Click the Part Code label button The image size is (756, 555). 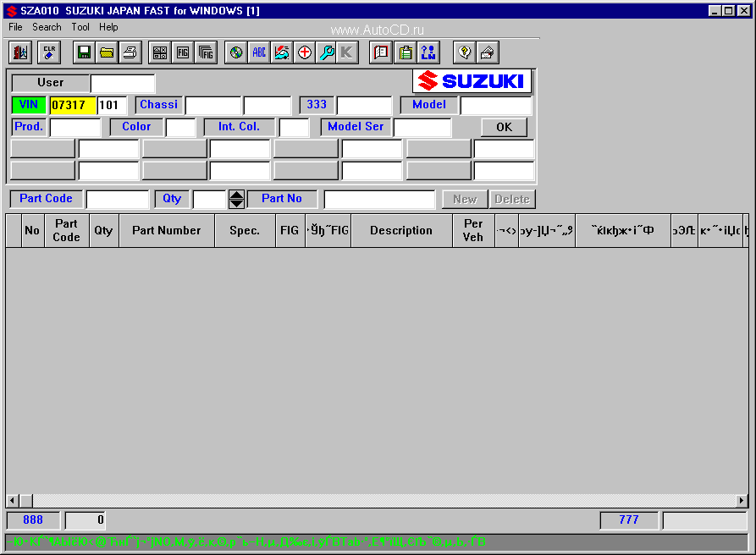coord(47,199)
